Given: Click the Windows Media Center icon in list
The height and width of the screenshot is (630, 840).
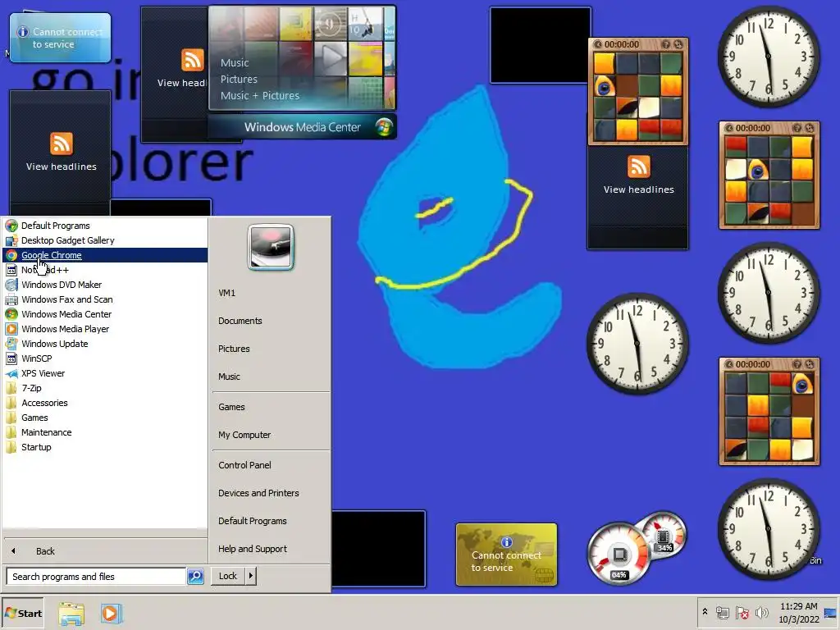Looking at the screenshot, I should [x=11, y=314].
